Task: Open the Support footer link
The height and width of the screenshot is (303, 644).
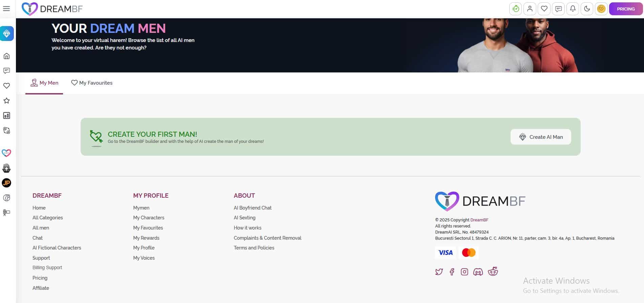Action: pyautogui.click(x=41, y=258)
